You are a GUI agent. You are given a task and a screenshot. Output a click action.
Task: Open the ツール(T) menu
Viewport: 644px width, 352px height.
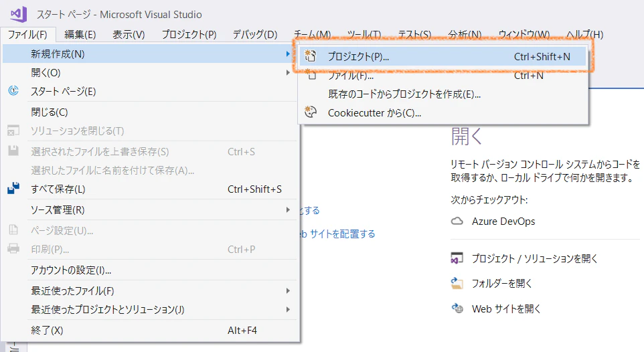coord(364,35)
